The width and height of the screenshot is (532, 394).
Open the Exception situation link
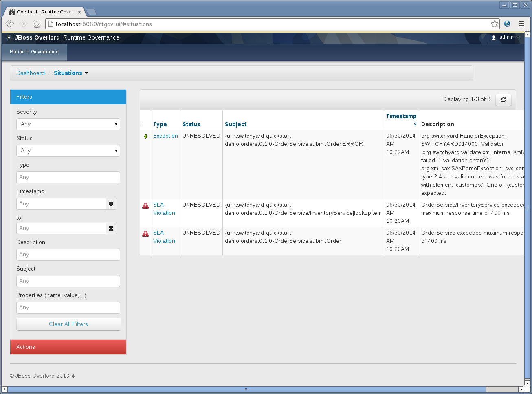point(165,136)
